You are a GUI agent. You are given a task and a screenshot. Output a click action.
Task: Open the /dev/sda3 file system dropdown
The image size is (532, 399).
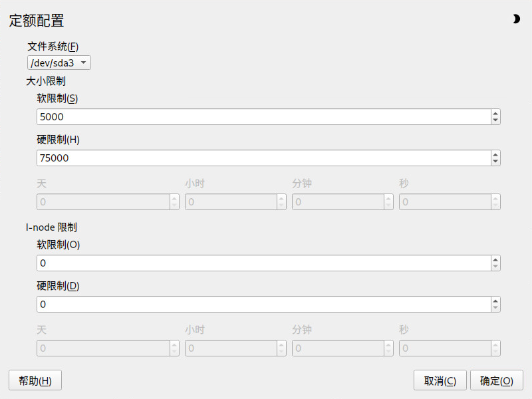point(59,63)
